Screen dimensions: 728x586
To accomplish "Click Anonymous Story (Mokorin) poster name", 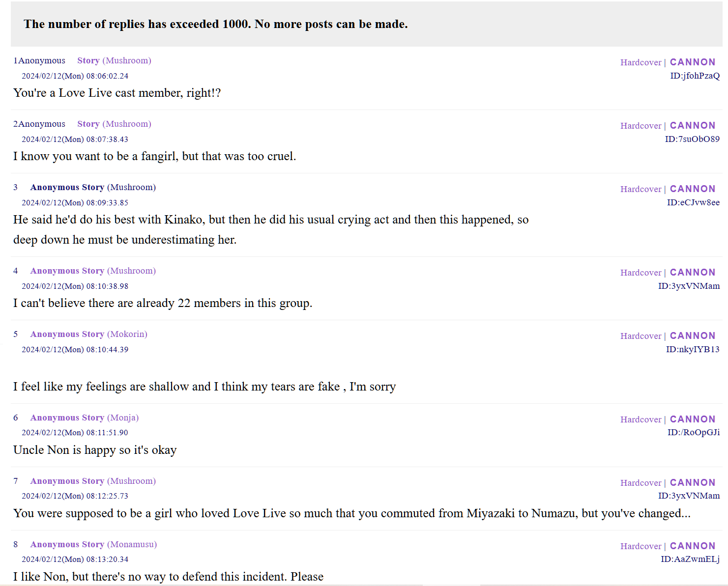I will tap(89, 334).
